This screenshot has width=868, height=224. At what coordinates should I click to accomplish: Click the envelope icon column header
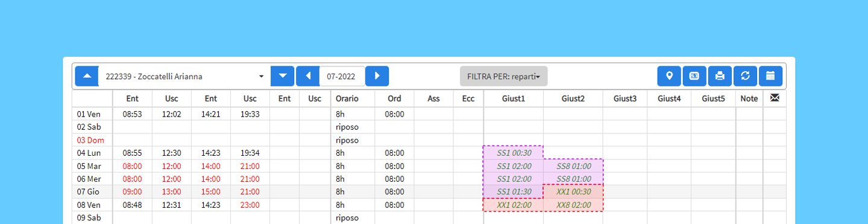775,98
